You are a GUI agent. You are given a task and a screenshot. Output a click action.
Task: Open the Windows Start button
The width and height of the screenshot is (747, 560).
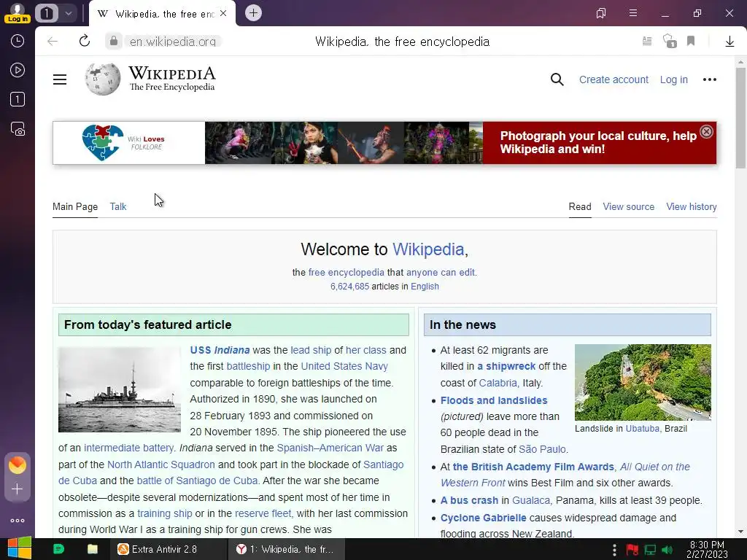pos(20,548)
